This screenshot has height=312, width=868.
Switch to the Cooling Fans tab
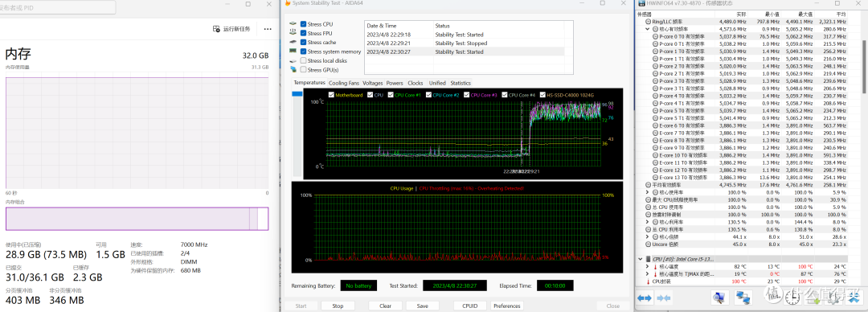pos(344,83)
